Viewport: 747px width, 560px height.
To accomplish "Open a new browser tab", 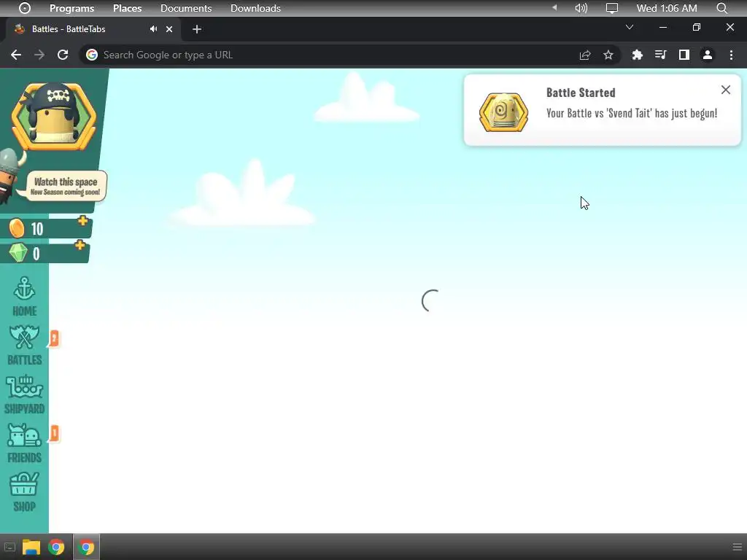I will [197, 29].
